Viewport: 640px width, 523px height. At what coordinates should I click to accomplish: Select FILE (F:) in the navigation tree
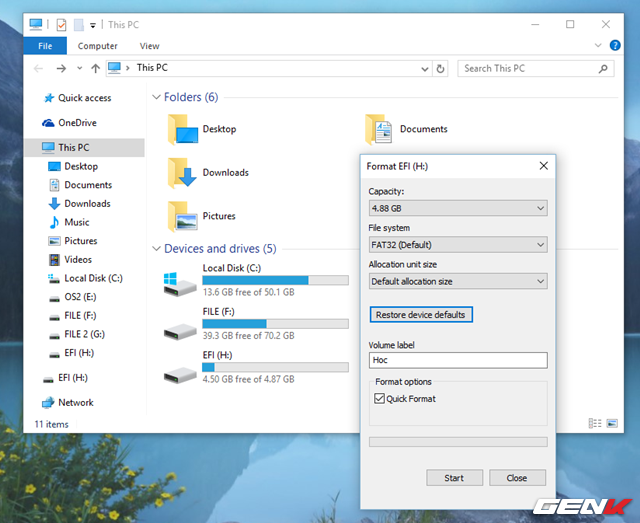73,316
